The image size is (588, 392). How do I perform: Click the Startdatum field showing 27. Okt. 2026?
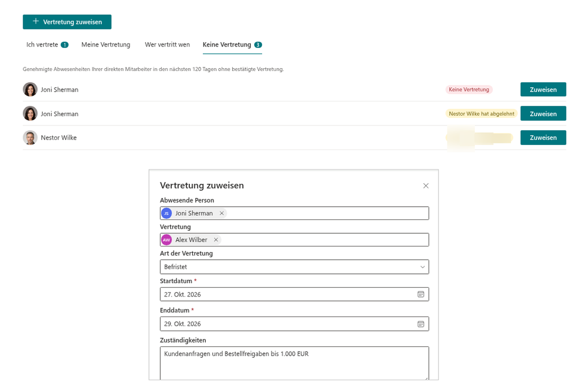click(294, 294)
